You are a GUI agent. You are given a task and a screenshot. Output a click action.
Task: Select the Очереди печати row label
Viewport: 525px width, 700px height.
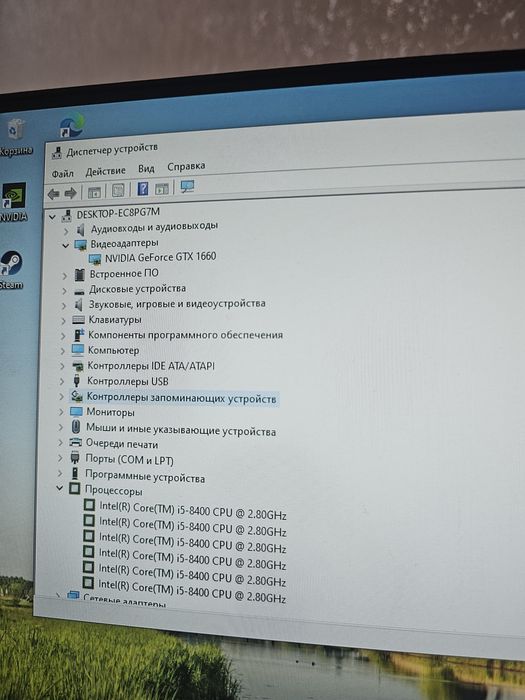121,444
